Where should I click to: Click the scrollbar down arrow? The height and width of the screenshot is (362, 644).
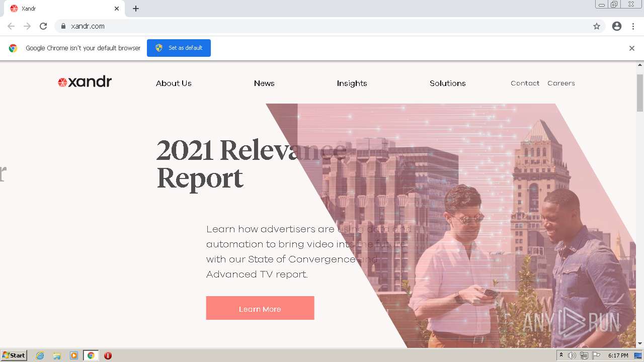click(640, 344)
